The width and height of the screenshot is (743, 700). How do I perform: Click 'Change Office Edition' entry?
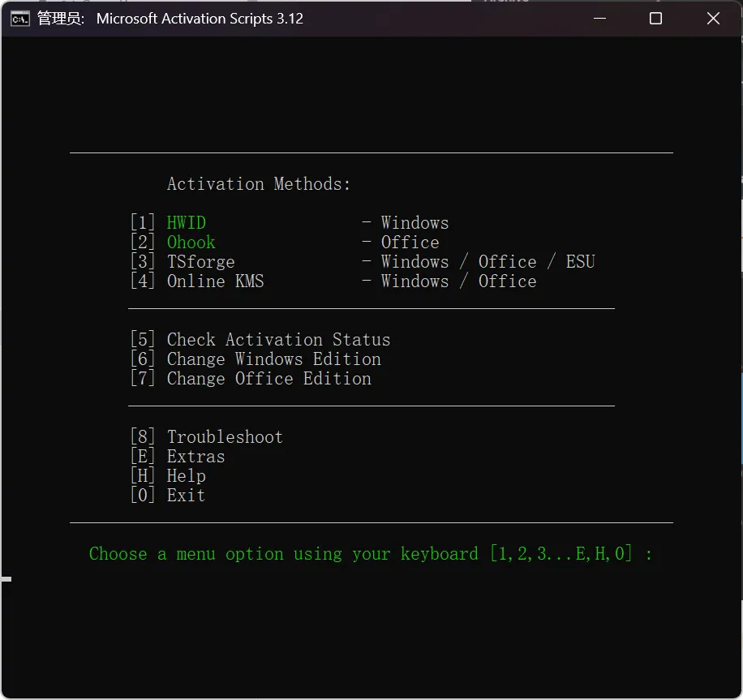click(269, 378)
